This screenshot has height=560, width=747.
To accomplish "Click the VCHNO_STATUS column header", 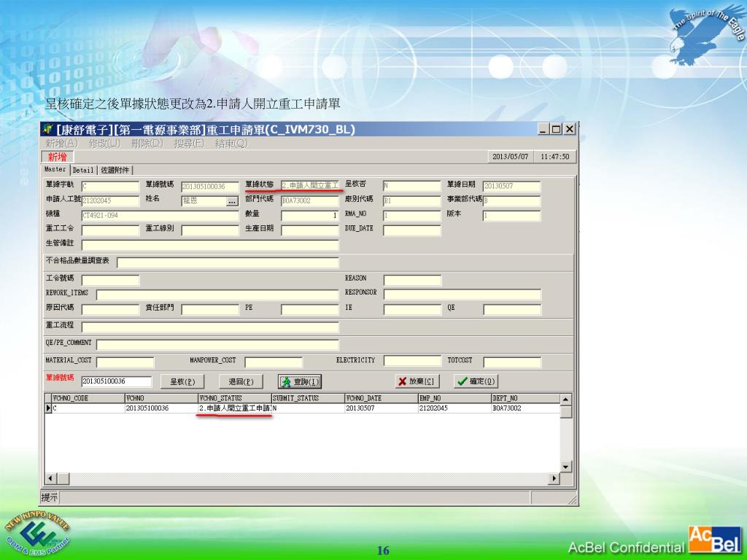I will click(x=234, y=399).
